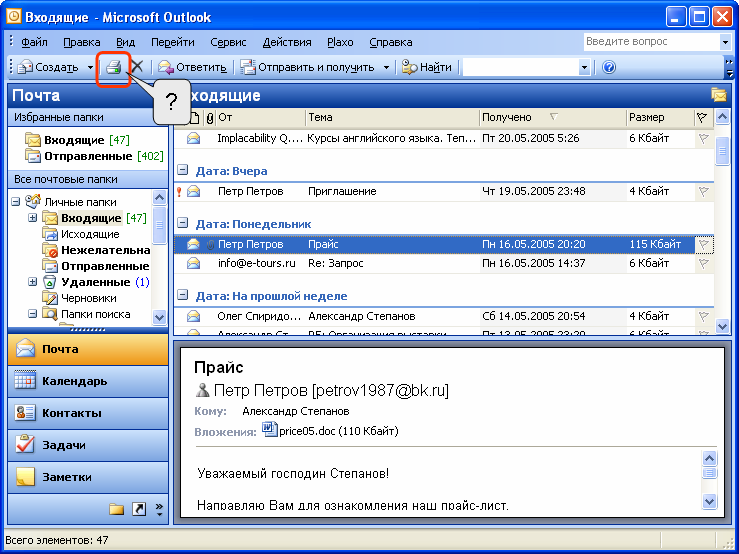The width and height of the screenshot is (739, 554).
Task: Select the Implacability message about Курсы английского
Action: point(444,138)
